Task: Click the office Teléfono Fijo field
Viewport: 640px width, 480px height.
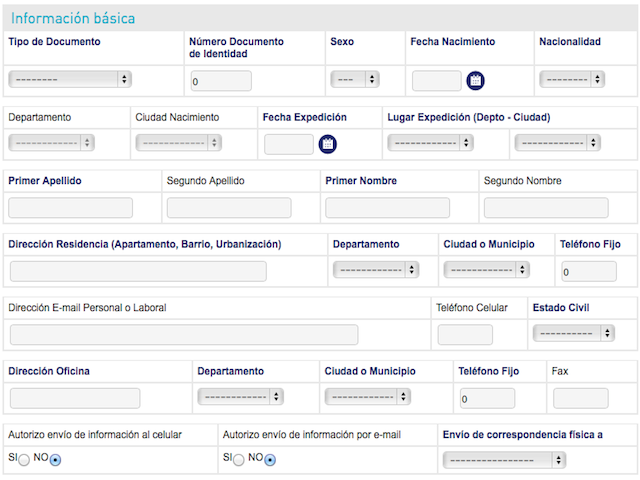Action: pyautogui.click(x=487, y=398)
